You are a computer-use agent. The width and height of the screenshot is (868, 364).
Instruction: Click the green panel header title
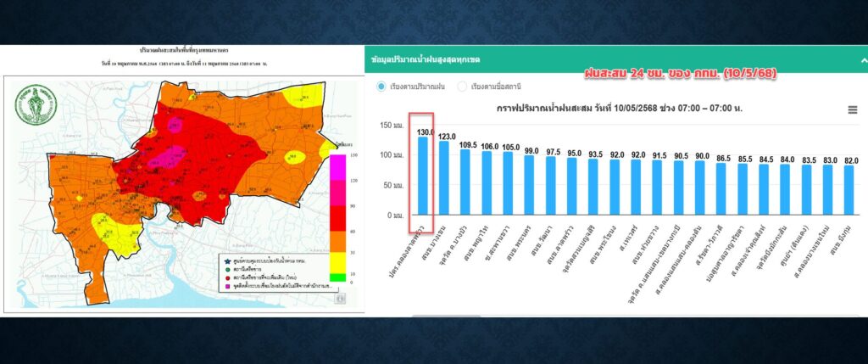point(426,61)
